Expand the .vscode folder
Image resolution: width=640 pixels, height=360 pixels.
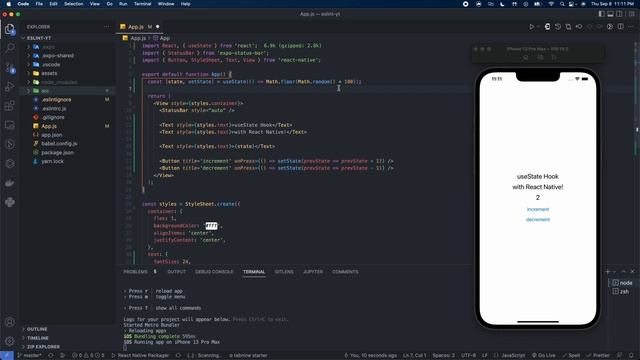pos(51,64)
